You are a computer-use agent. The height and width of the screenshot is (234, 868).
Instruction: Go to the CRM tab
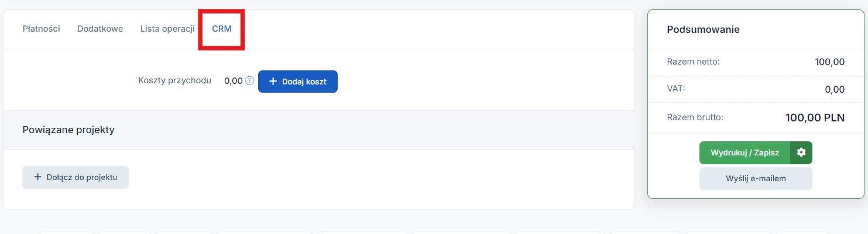222,29
